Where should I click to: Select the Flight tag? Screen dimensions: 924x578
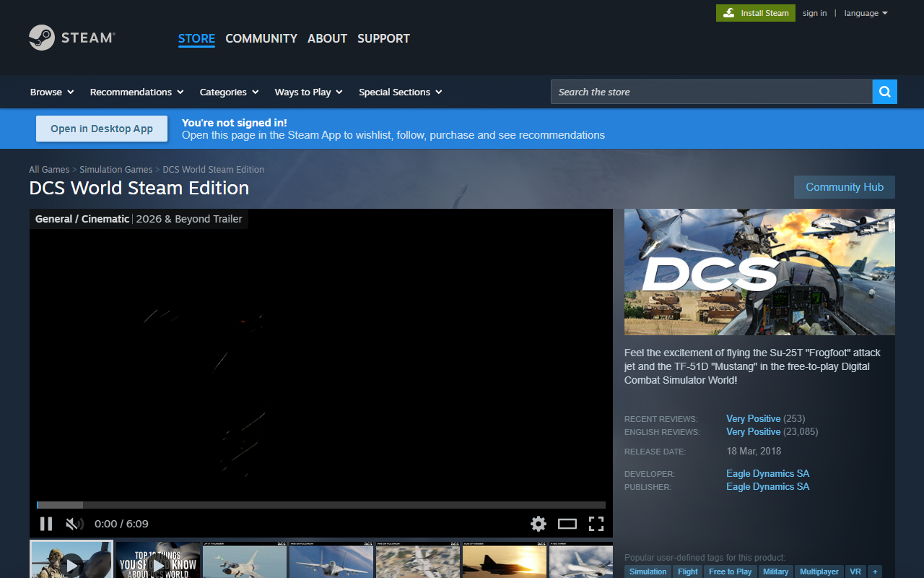pyautogui.click(x=688, y=571)
